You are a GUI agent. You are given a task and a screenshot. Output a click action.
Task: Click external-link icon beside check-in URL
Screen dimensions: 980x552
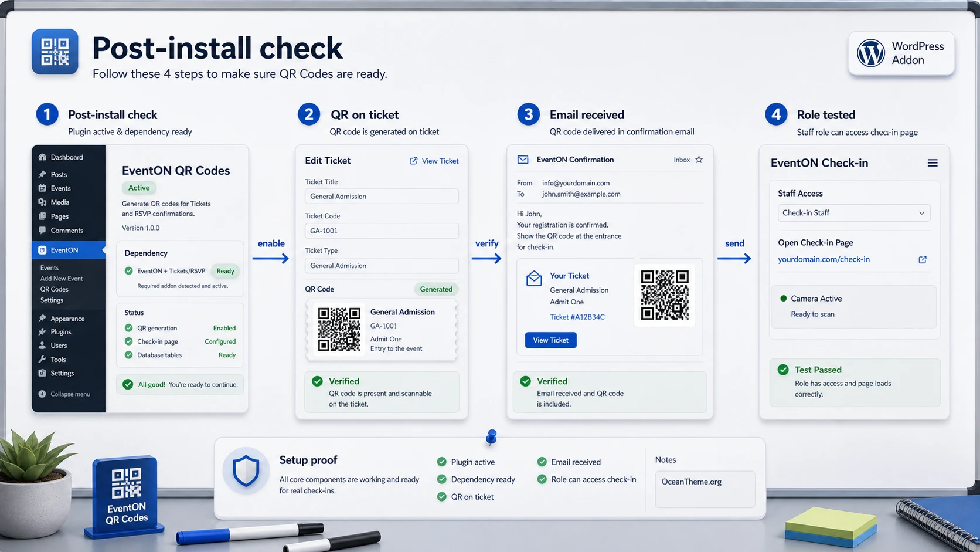923,259
